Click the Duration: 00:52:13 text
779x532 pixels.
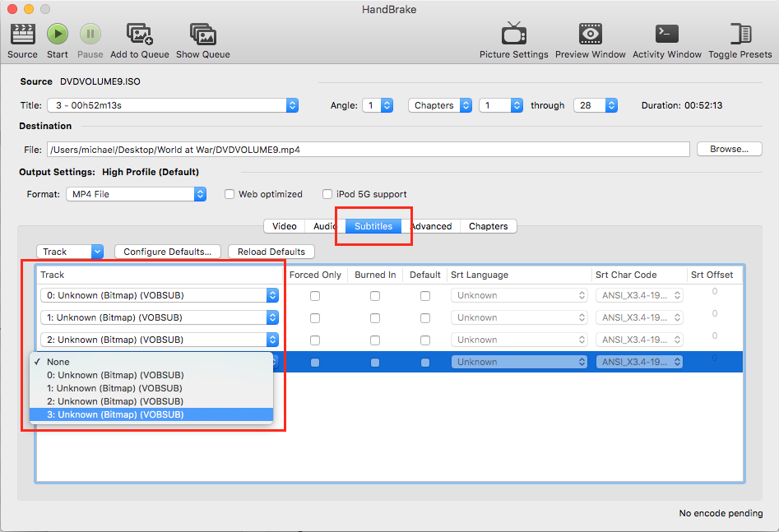coord(682,105)
